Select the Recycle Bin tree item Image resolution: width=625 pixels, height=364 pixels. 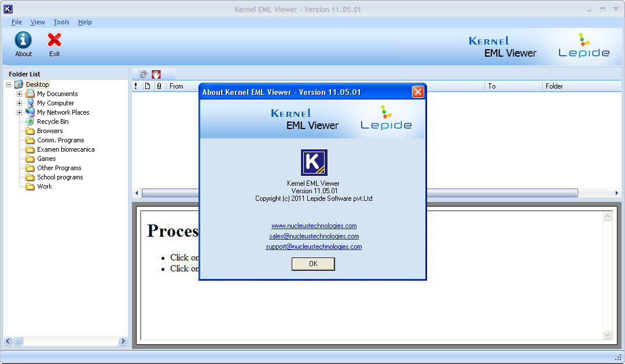pyautogui.click(x=53, y=122)
